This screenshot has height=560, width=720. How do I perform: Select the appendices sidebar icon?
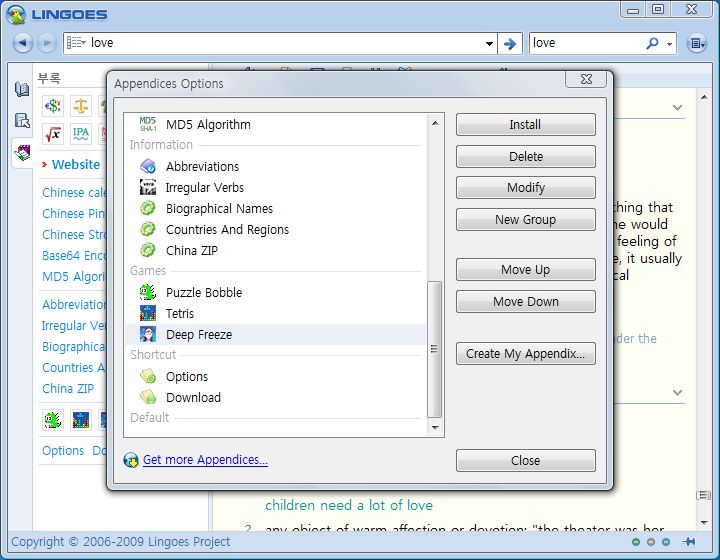point(22,152)
